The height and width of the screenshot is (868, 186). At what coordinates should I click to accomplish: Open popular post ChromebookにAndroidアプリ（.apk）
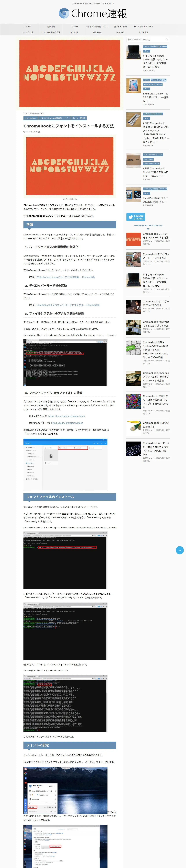click(x=156, y=377)
